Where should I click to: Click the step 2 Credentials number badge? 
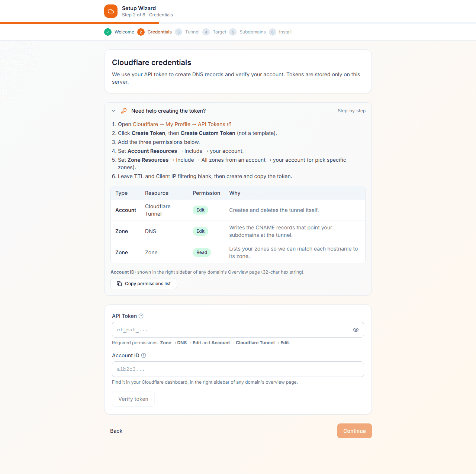(141, 32)
